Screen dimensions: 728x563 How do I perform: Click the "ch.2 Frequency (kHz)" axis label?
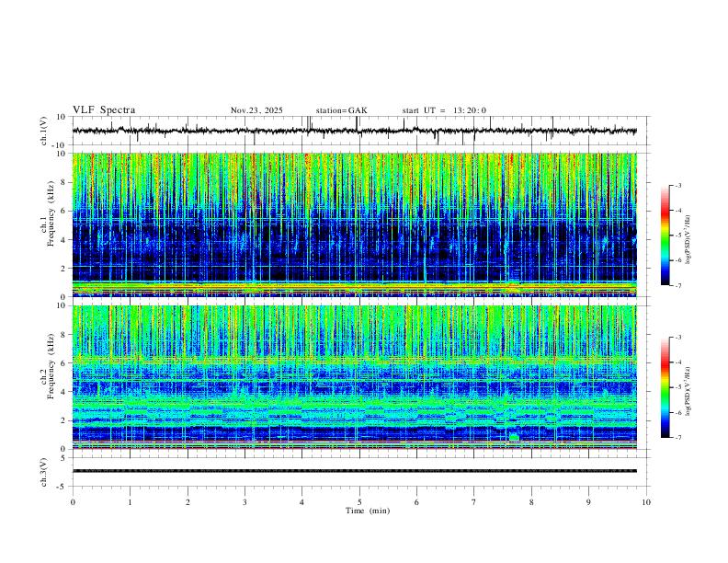click(48, 366)
